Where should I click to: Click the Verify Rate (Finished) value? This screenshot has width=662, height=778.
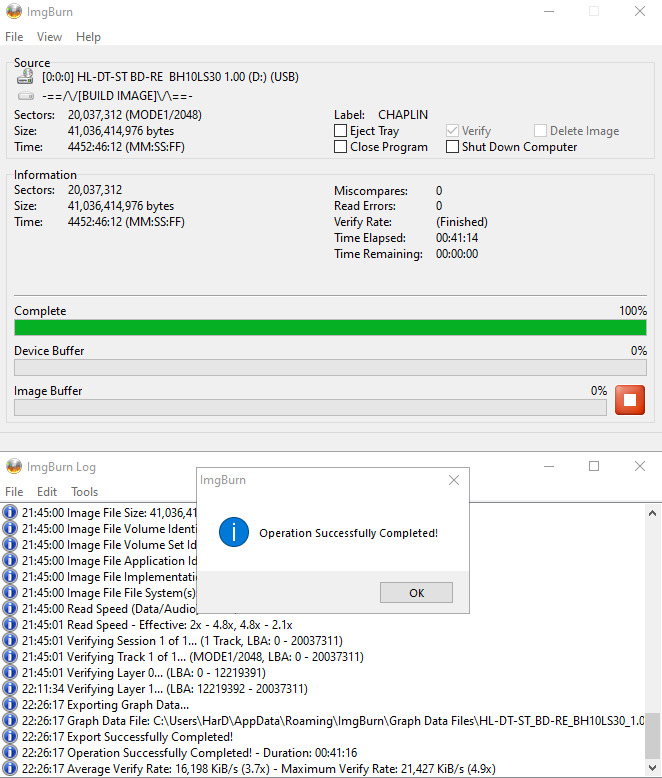click(x=462, y=222)
